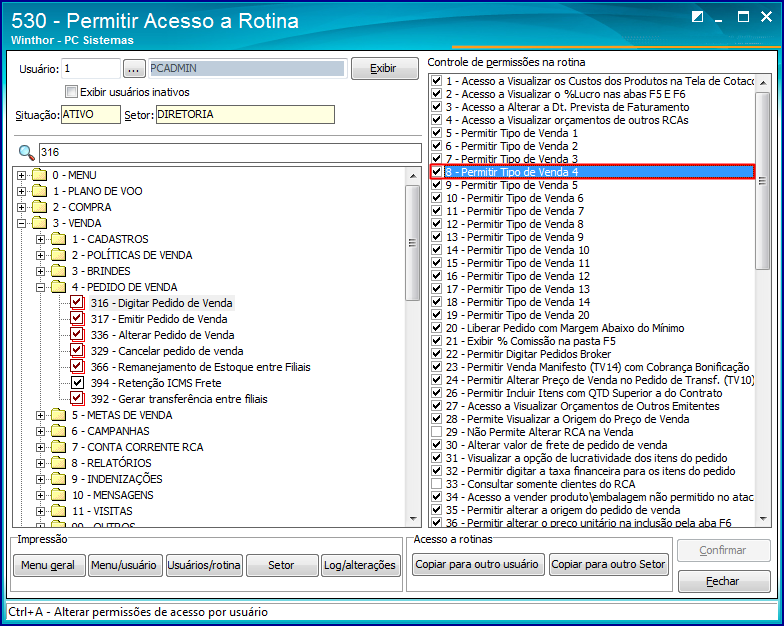This screenshot has height=626, width=784.
Task: Click the routine search field containing 316
Action: tap(230, 152)
